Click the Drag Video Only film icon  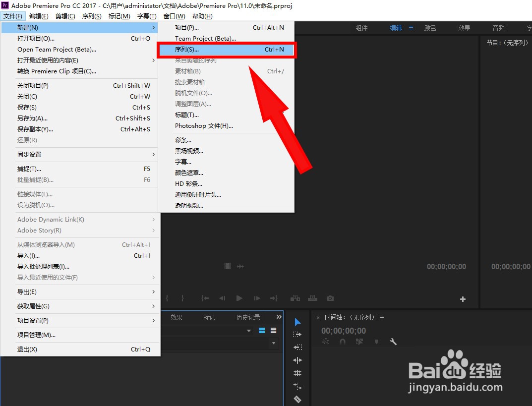(x=228, y=266)
